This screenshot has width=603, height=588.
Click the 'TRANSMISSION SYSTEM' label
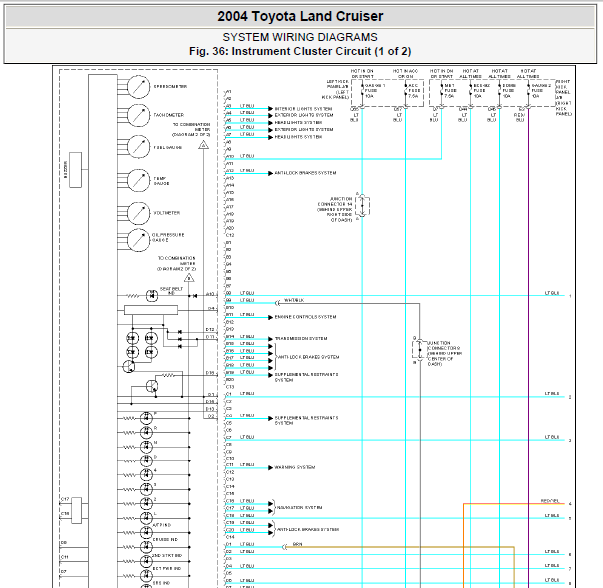pyautogui.click(x=301, y=338)
